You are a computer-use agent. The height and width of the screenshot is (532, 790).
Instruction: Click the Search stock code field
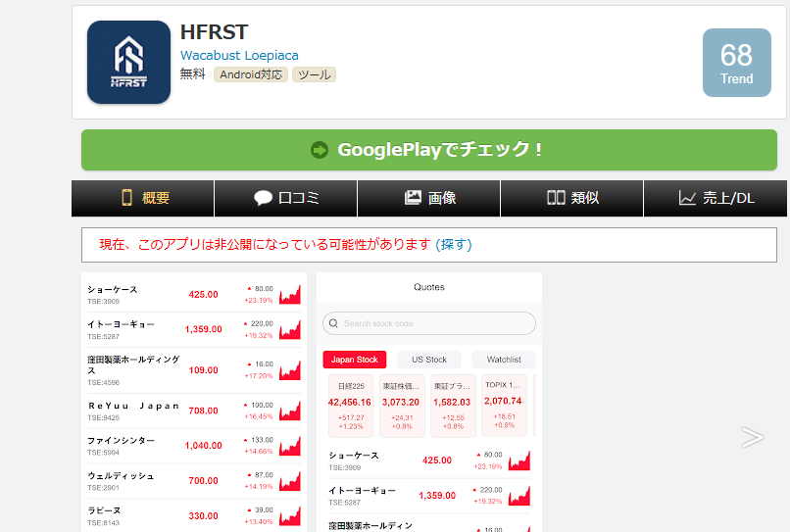[x=429, y=323]
